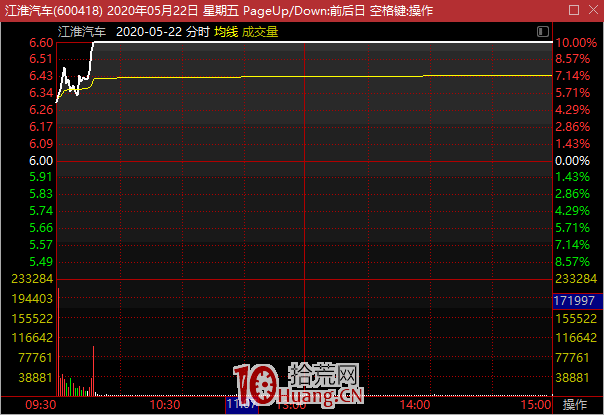
Task: Click the left 194403 volume axis label
Action: (x=32, y=299)
